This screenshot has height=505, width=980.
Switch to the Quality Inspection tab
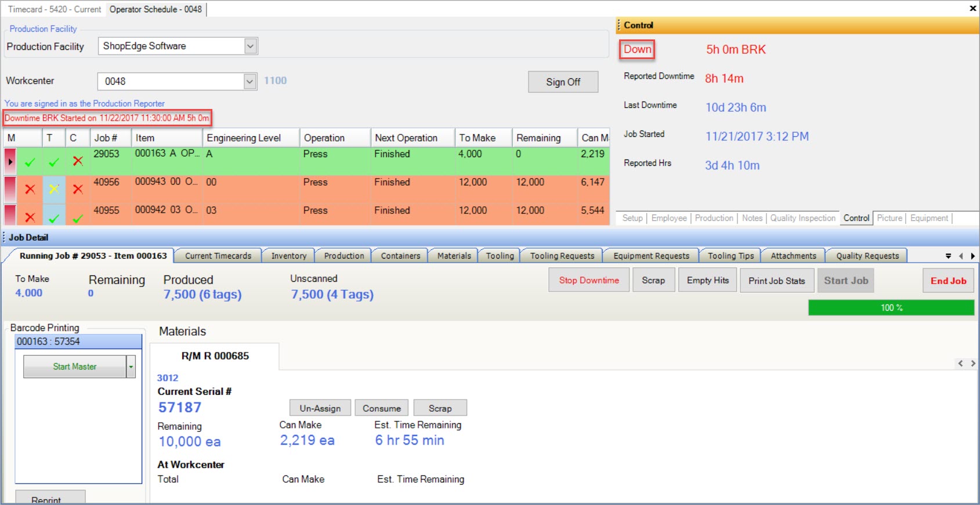[802, 218]
